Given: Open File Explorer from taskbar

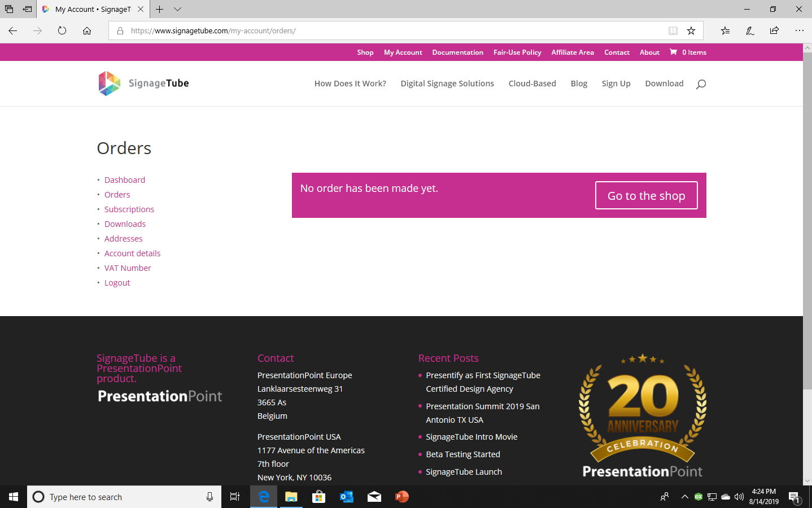Looking at the screenshot, I should (x=291, y=497).
